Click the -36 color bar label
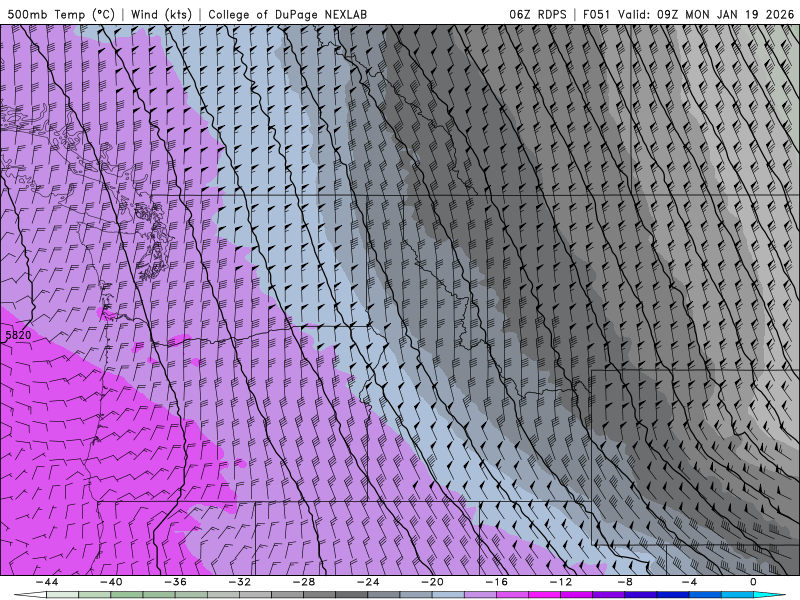 pos(175,582)
